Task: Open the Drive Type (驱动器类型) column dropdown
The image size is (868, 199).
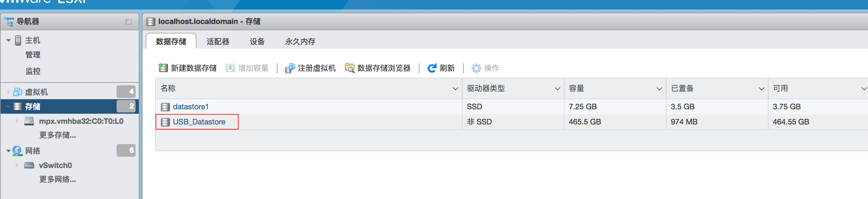Action: pos(557,89)
